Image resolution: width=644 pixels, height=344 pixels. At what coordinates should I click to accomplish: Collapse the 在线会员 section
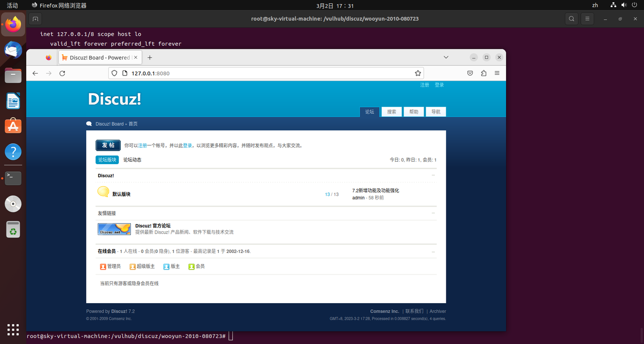(x=433, y=251)
